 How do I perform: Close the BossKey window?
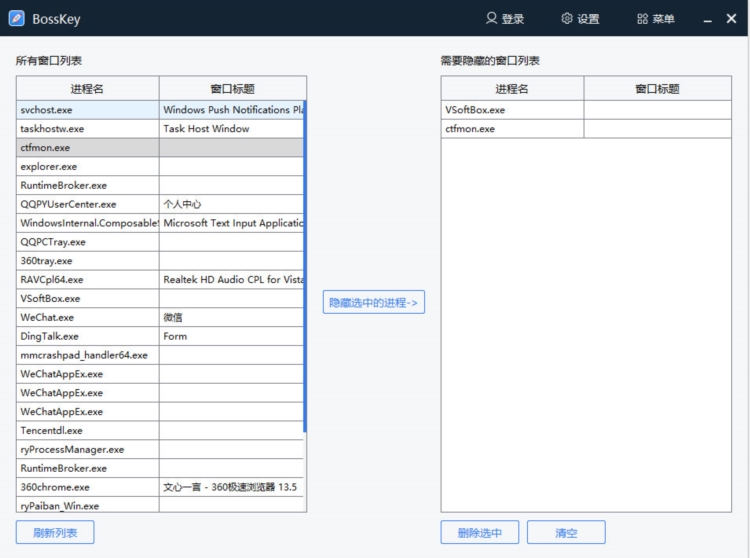[x=731, y=18]
